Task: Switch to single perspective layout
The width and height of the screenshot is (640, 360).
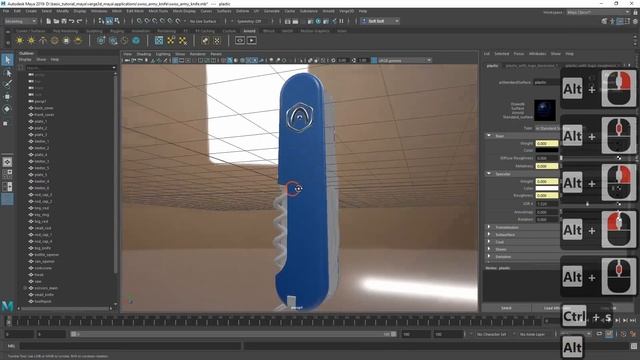Action: pyautogui.click(x=7, y=162)
